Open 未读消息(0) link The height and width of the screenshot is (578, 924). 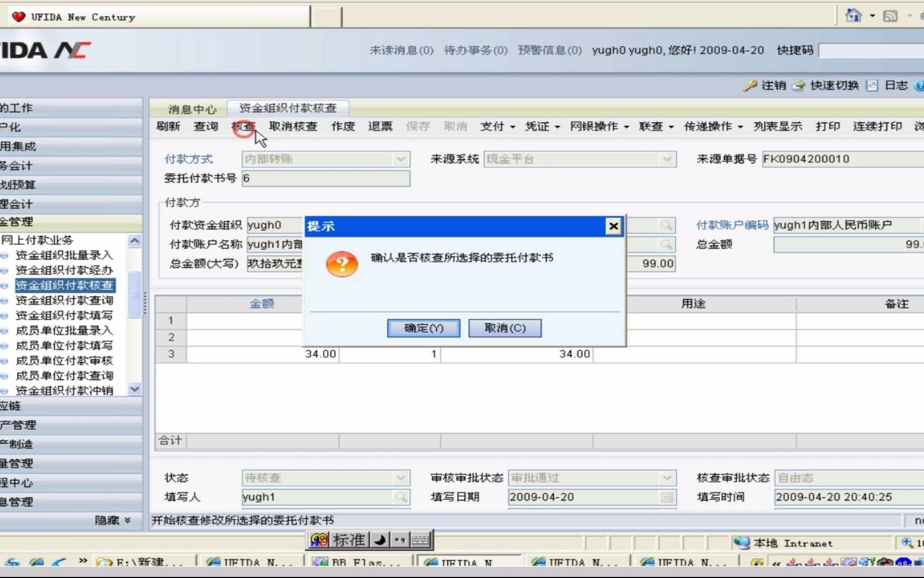[x=401, y=50]
